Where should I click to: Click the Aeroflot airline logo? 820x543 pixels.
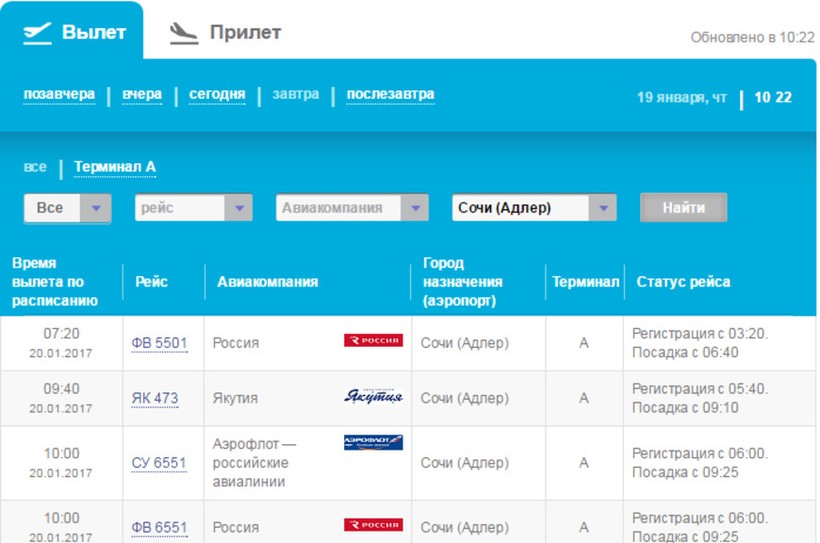373,442
